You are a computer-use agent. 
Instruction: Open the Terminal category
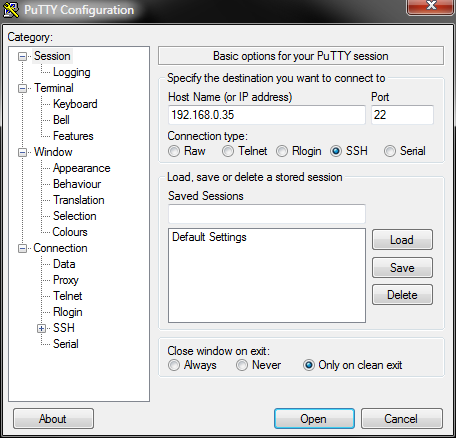point(54,88)
